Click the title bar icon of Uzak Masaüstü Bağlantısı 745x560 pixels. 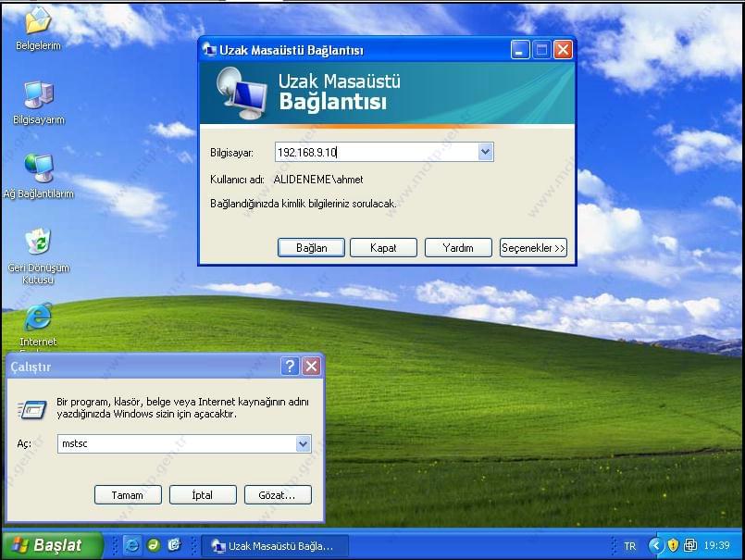(x=209, y=49)
